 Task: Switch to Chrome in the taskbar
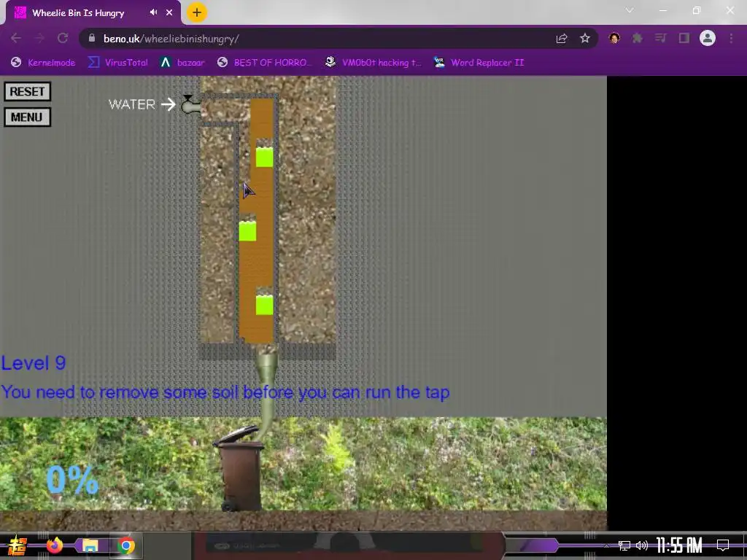(125, 545)
